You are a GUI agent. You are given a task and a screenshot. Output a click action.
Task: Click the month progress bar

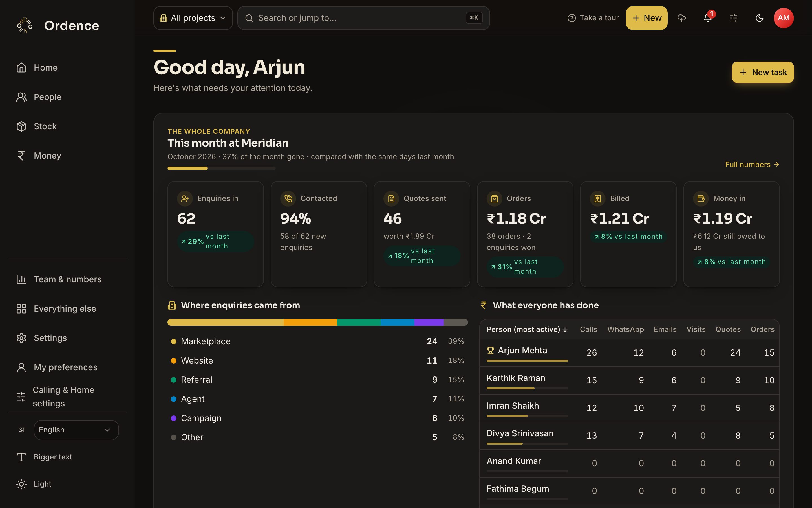tap(221, 168)
